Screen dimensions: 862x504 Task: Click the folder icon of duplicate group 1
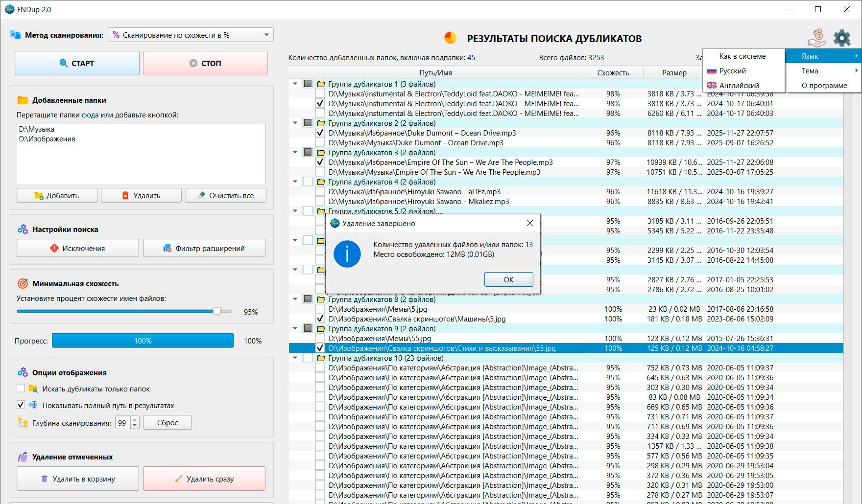point(321,84)
